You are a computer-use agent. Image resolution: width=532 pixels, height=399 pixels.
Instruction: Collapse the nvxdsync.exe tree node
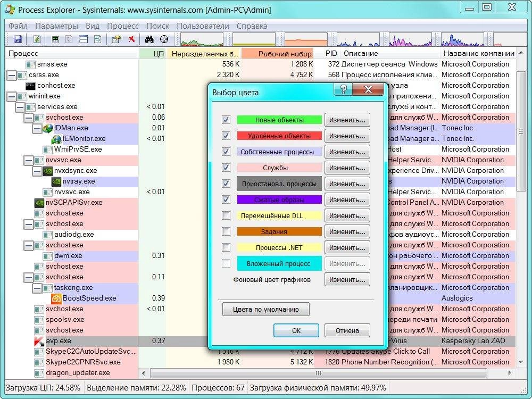[x=37, y=171]
